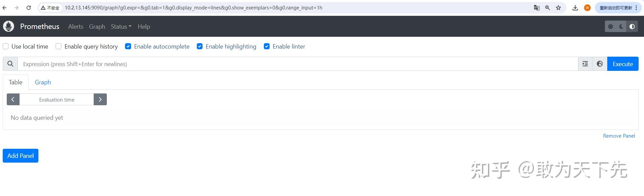The height and width of the screenshot is (196, 644).
Task: Reload the page with the refresh icon
Action: [x=29, y=8]
